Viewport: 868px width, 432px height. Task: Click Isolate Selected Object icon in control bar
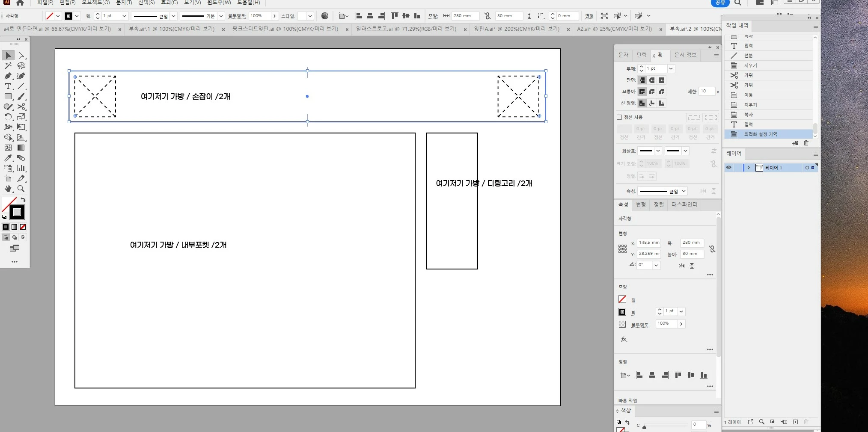tap(604, 16)
